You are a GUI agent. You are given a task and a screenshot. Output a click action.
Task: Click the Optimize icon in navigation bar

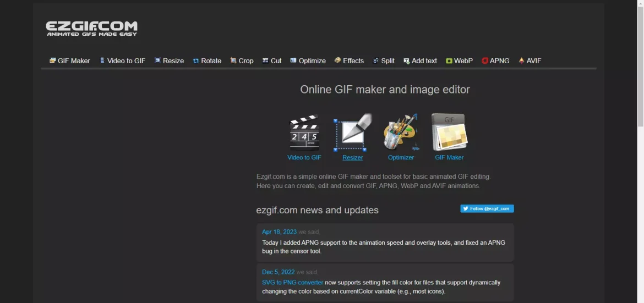click(x=293, y=60)
